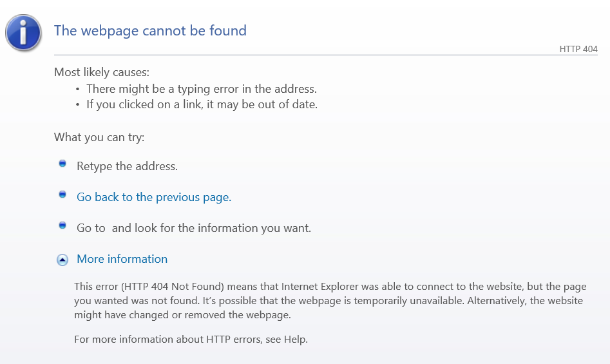Screen dimensions: 610x364
Task: Click the 'webpage cannot be found' heading
Action: (150, 31)
